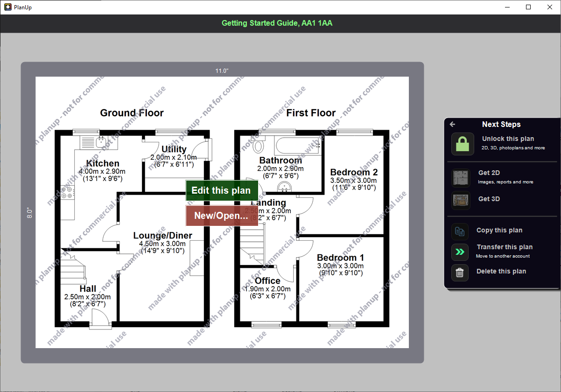
Task: Click 'Move to another account' subtitle
Action: [503, 256]
